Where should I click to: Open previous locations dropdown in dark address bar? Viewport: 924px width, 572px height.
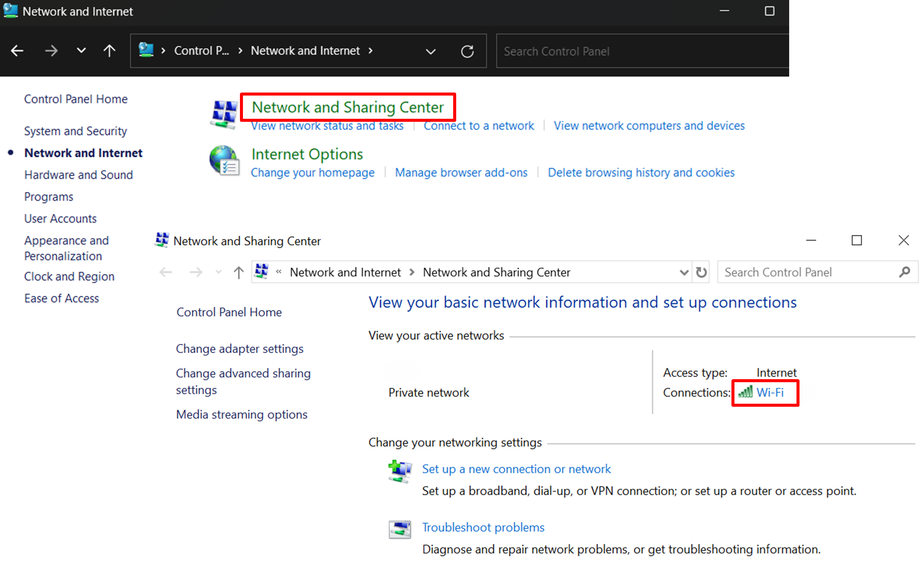430,52
